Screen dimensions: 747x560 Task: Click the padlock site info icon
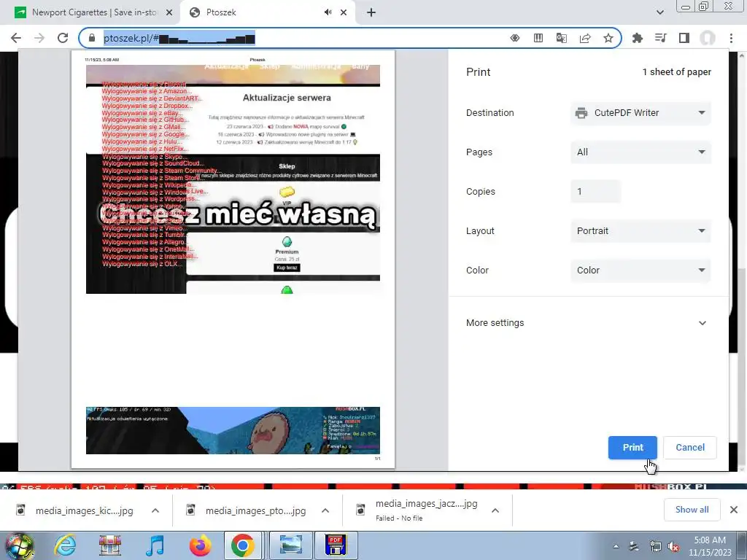(x=92, y=38)
